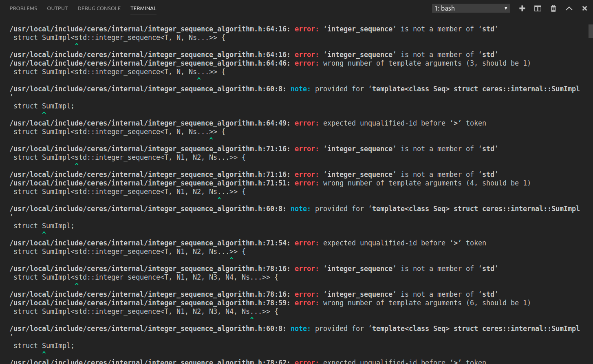Click text 'wrong number of template arguments (6, should be 1)'
This screenshot has height=364, width=593.
pos(427,303)
